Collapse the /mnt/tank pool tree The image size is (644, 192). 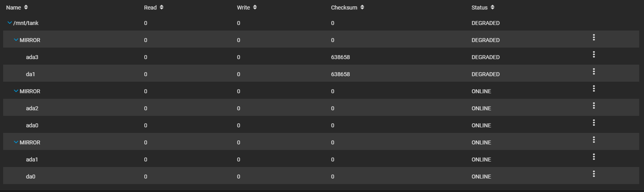tap(10, 23)
